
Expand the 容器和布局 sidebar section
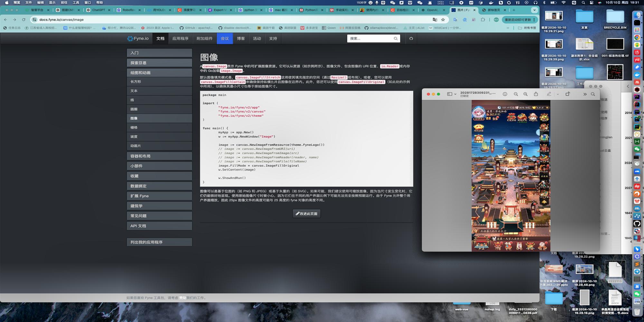tap(159, 156)
